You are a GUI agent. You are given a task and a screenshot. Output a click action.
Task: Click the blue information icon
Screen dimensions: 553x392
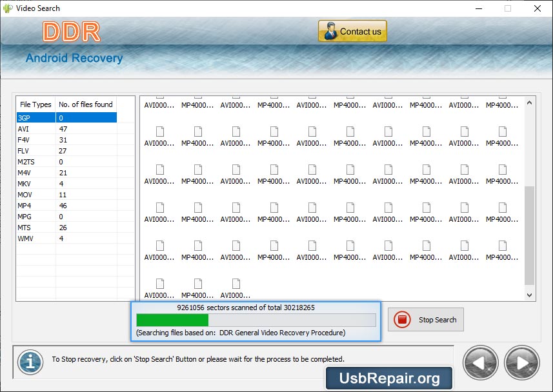(30, 362)
